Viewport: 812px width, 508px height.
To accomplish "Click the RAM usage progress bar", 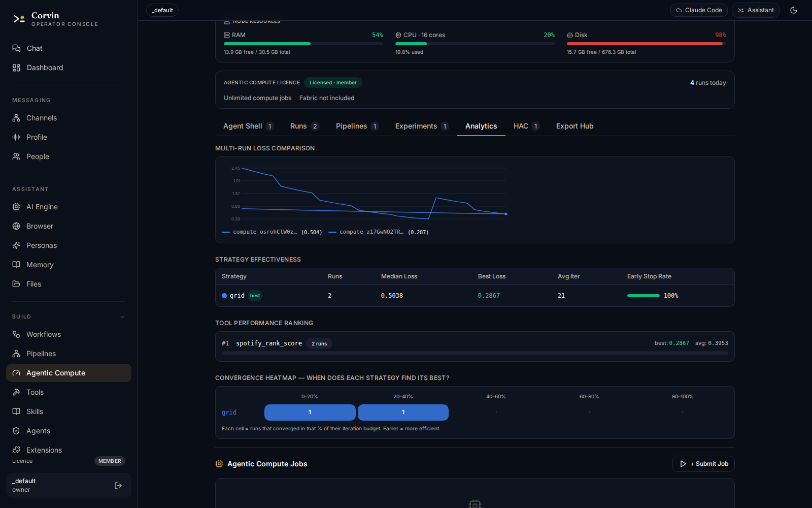I will pos(303,44).
